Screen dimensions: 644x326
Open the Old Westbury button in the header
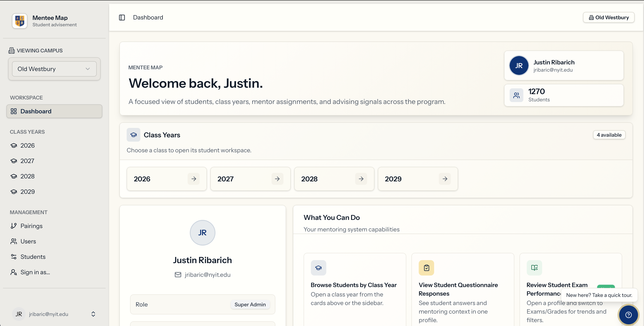[608, 17]
